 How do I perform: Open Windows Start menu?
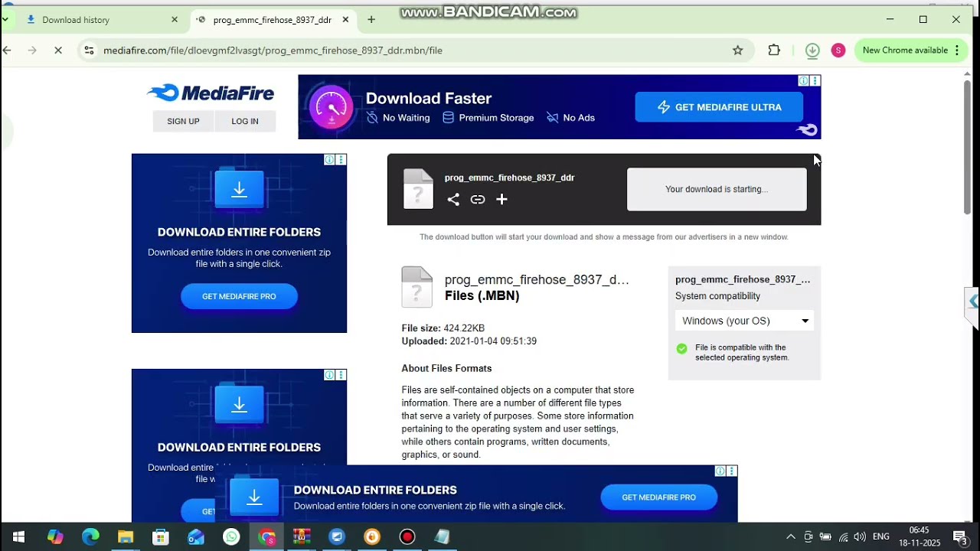18,537
